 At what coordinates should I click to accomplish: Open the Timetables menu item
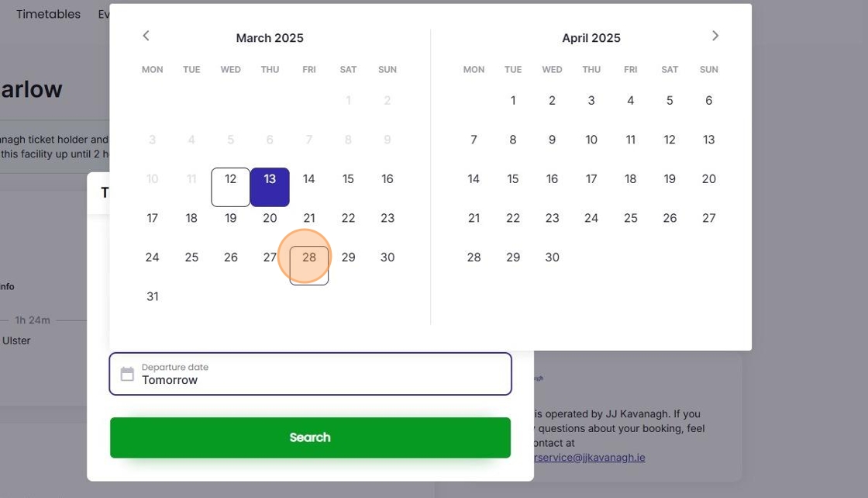pos(48,14)
